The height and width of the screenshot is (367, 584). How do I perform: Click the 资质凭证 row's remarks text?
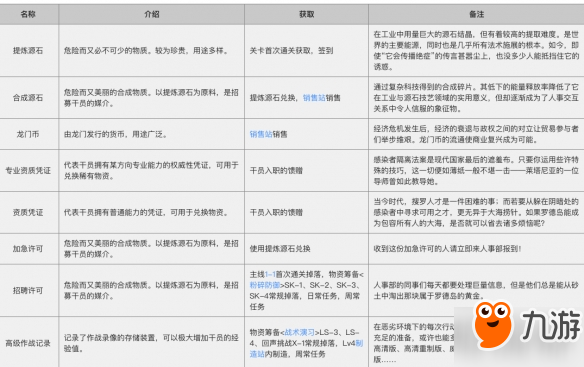(476, 212)
